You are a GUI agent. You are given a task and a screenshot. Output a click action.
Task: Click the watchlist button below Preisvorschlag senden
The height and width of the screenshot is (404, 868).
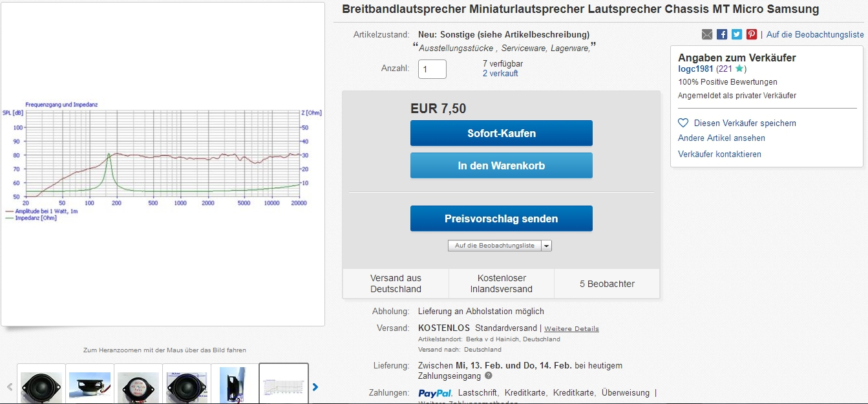tap(494, 246)
